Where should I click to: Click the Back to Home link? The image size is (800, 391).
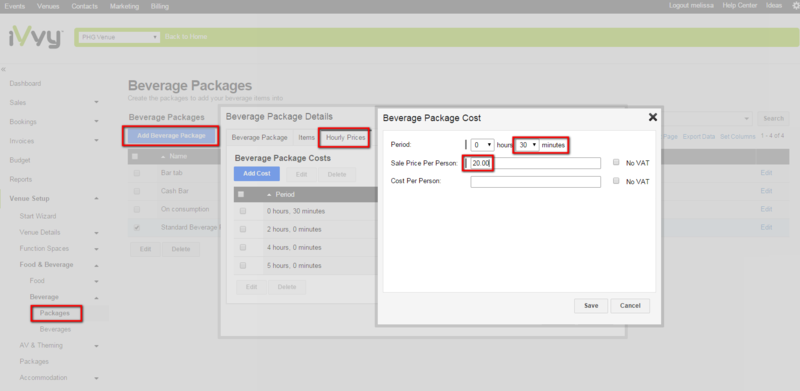pyautogui.click(x=186, y=37)
